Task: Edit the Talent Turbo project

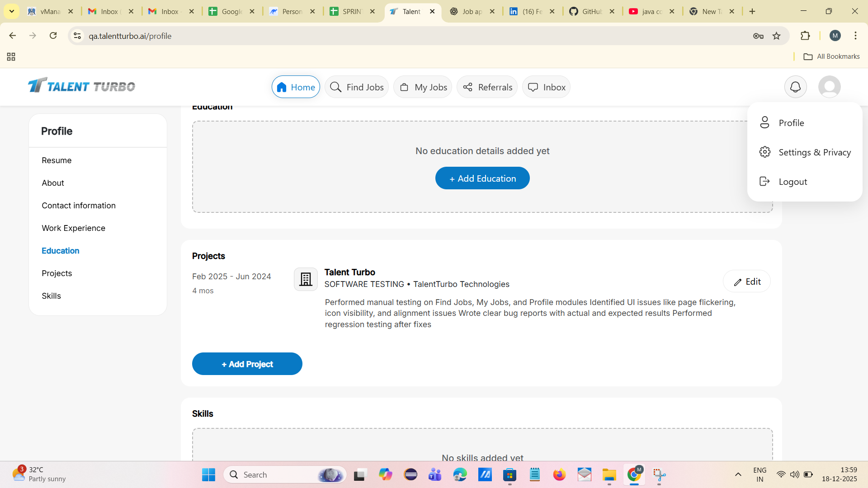Action: (x=747, y=282)
